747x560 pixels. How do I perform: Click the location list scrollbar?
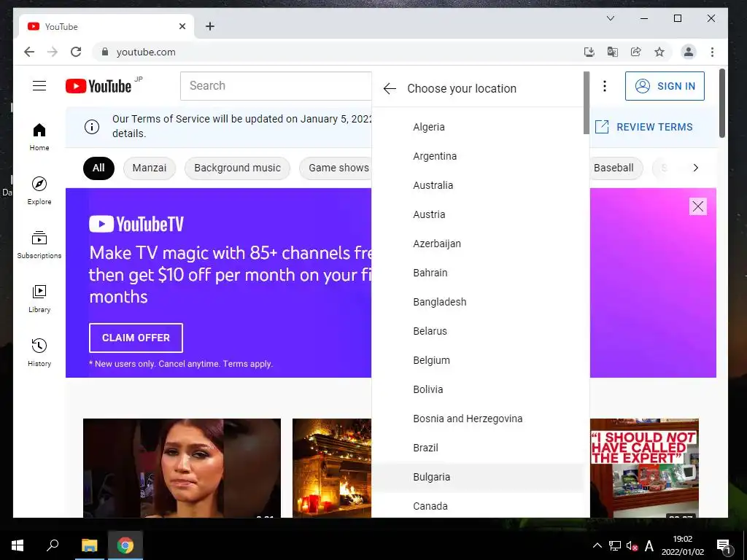click(587, 103)
